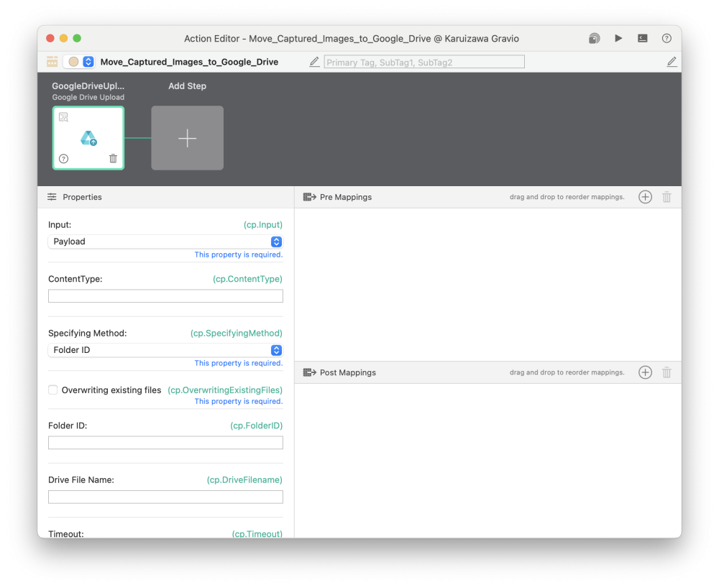Open the console/log terminal icon
The width and height of the screenshot is (719, 588).
pyautogui.click(x=642, y=38)
